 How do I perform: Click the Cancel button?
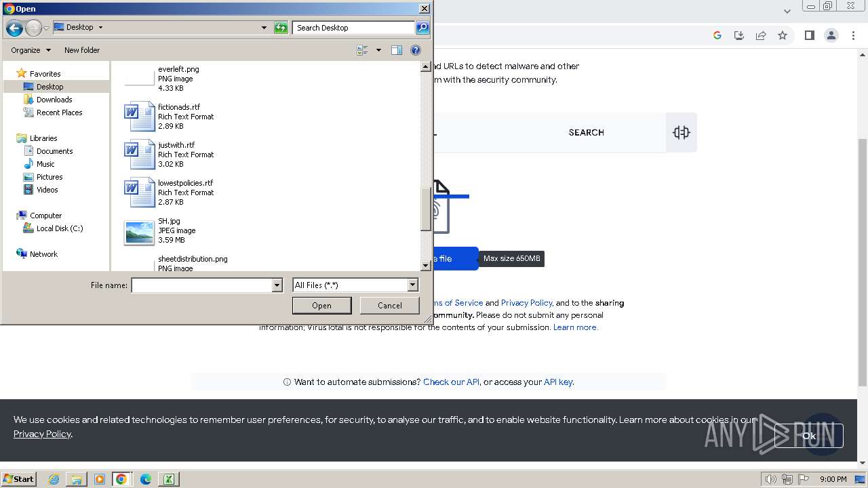(390, 306)
